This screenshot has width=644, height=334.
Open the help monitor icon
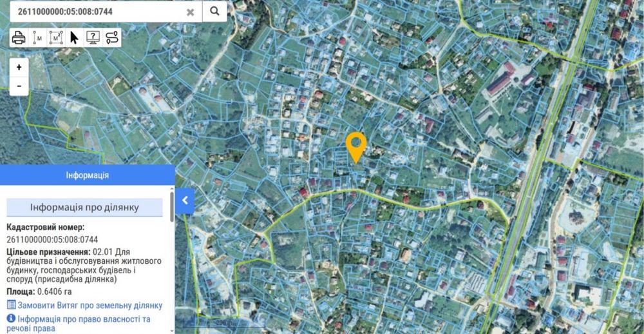(93, 38)
